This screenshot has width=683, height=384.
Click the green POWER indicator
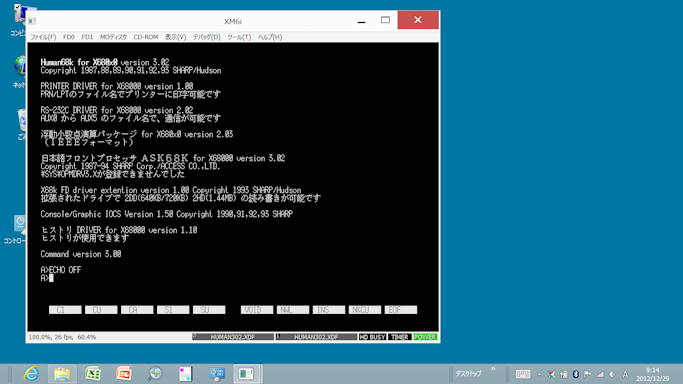click(x=425, y=337)
